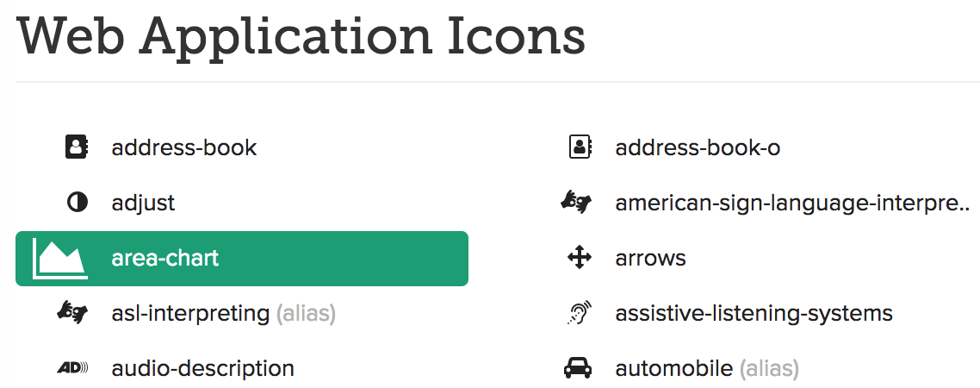This screenshot has width=980, height=388.
Task: Open the address-book text link
Action: (x=184, y=147)
